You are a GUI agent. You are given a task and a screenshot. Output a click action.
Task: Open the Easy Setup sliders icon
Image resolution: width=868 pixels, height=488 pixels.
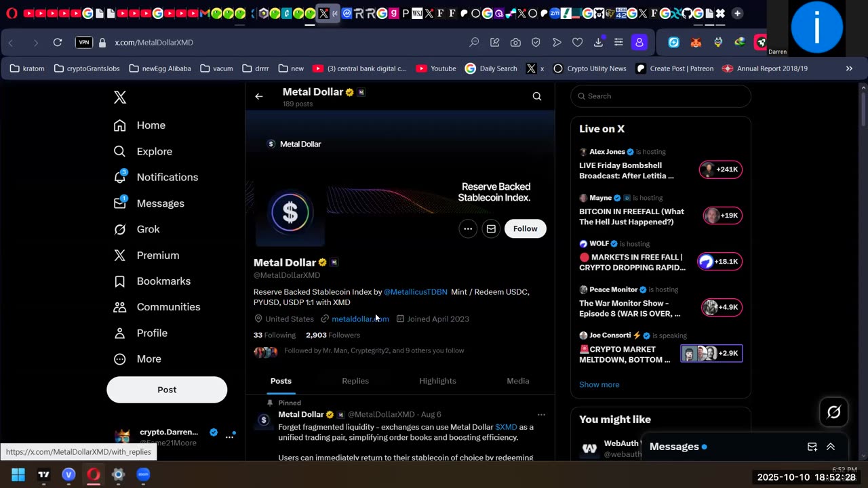618,42
